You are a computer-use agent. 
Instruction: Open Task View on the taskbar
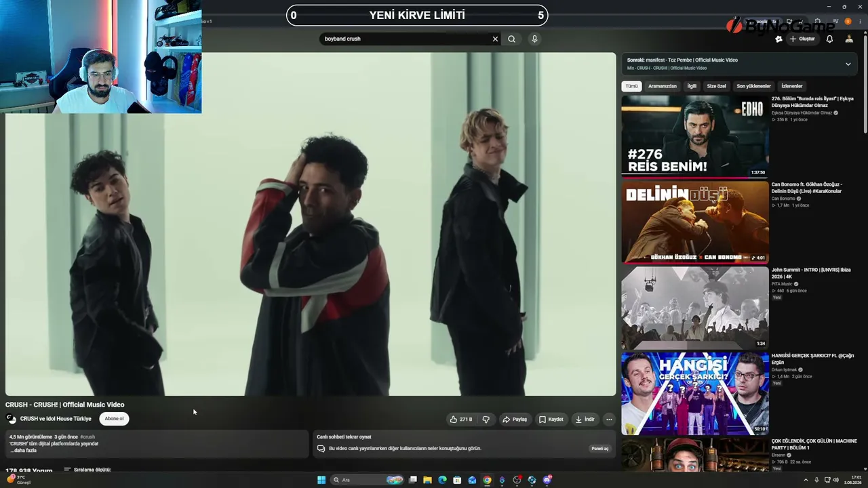click(412, 480)
